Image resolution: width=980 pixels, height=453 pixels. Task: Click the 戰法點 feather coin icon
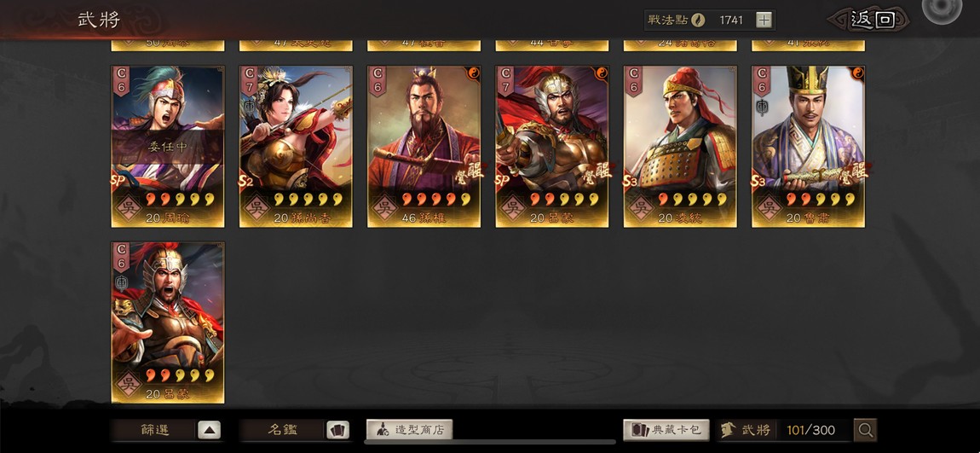(698, 20)
